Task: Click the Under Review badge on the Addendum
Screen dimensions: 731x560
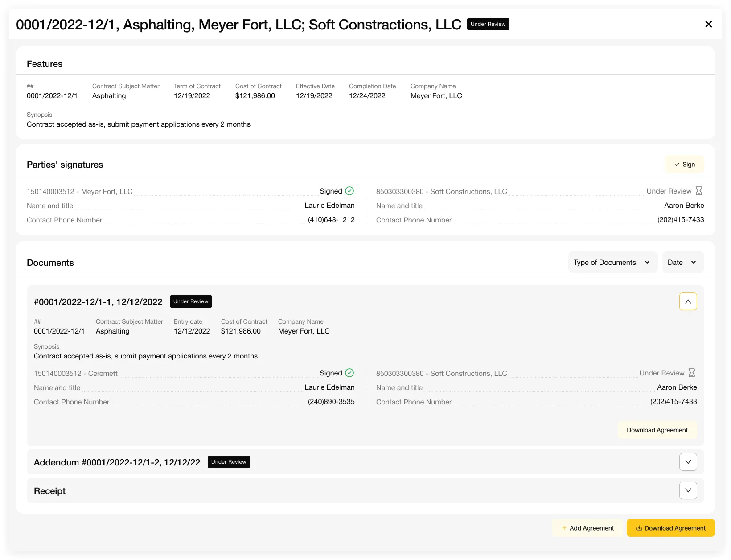Action: (x=229, y=462)
